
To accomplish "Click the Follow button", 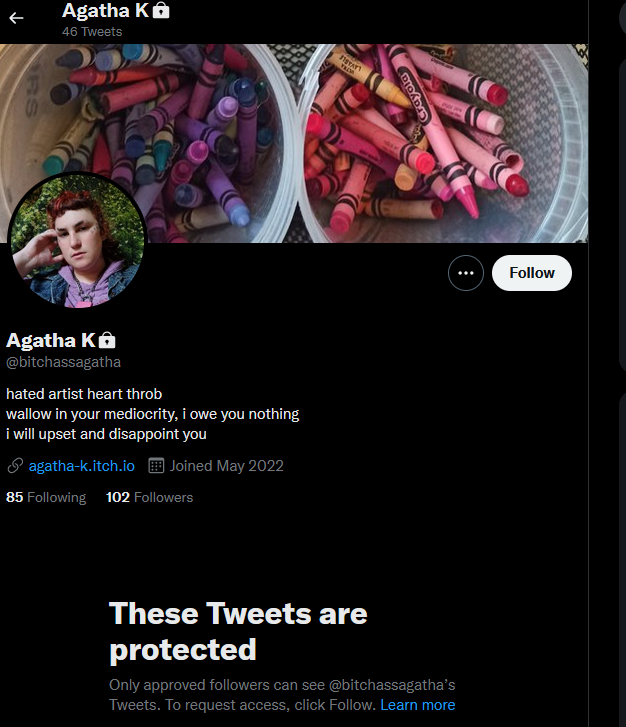I will (532, 273).
